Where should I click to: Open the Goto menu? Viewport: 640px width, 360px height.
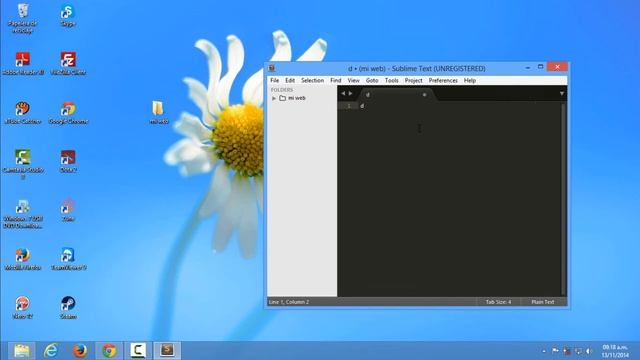(372, 80)
